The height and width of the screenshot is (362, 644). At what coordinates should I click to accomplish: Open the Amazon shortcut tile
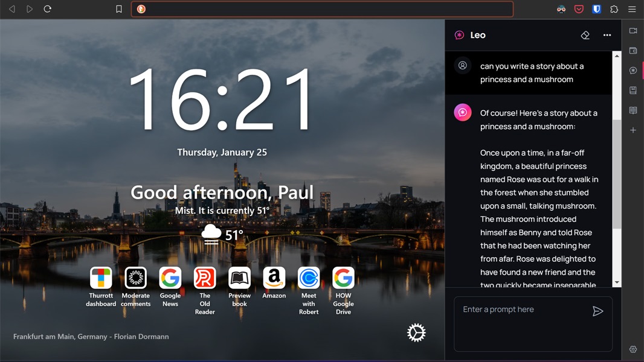pos(274,278)
